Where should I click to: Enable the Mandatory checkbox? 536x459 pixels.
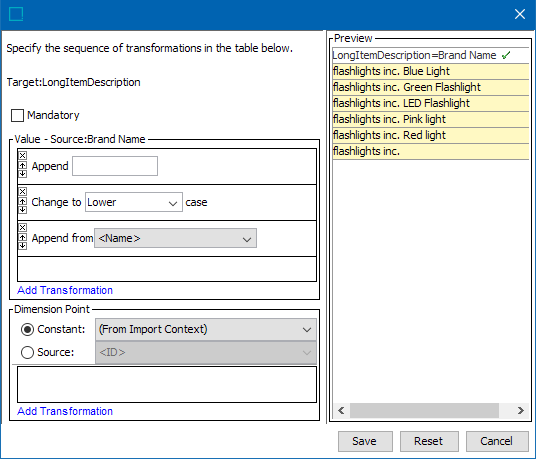coord(17,116)
